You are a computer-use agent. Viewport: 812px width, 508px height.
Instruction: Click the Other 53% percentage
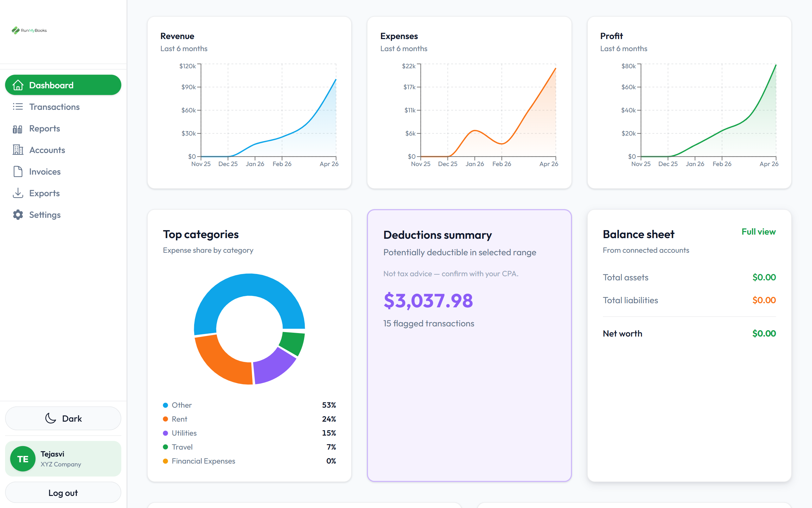329,405
